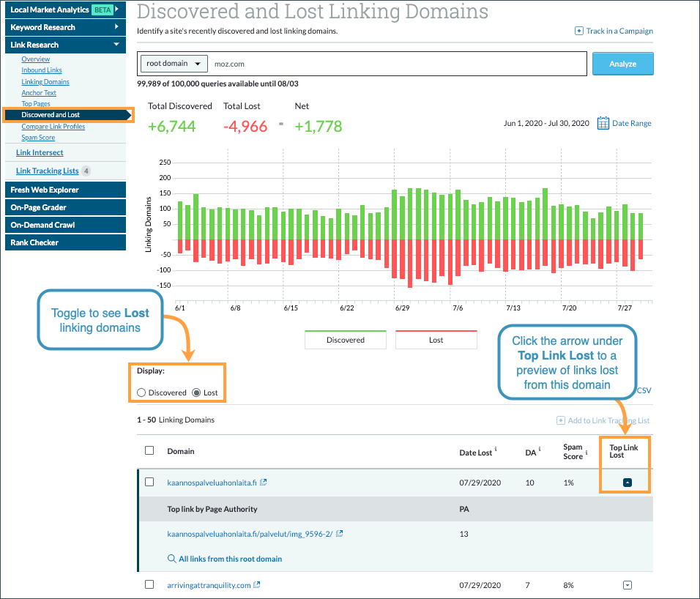The height and width of the screenshot is (599, 700).
Task: Click the search icon for all links from root domain
Action: coord(171,558)
